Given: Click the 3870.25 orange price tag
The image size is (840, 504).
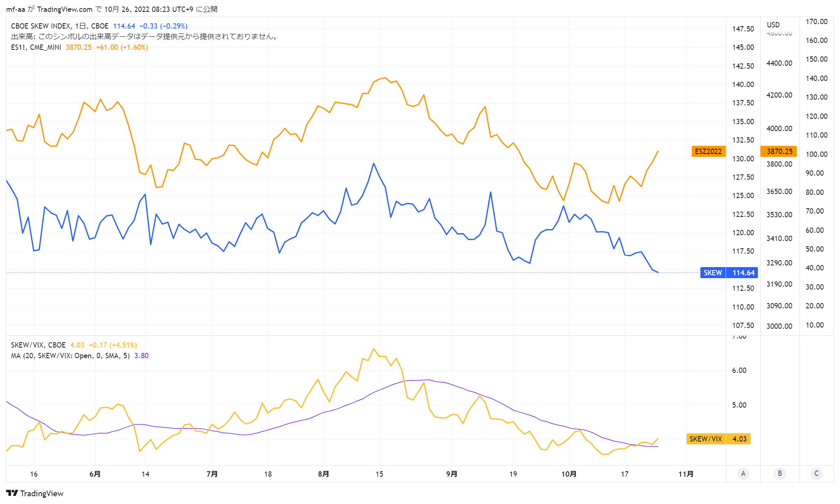Looking at the screenshot, I should pyautogui.click(x=780, y=152).
